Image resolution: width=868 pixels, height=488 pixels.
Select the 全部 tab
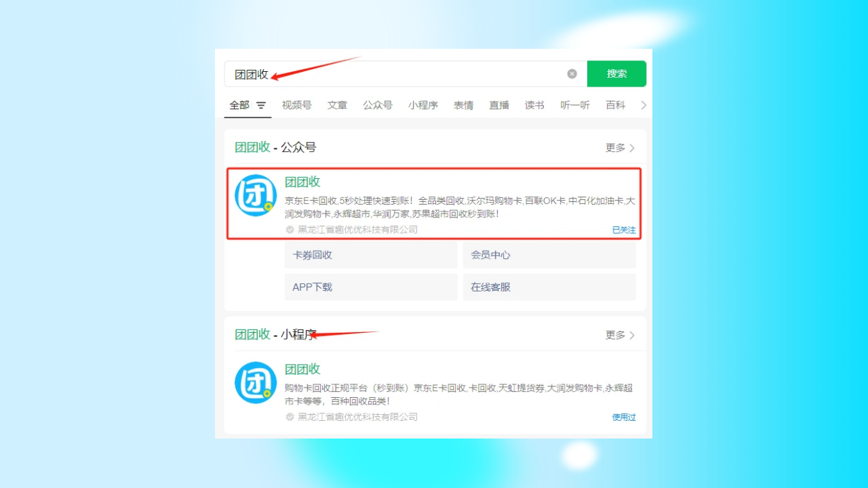coord(239,105)
